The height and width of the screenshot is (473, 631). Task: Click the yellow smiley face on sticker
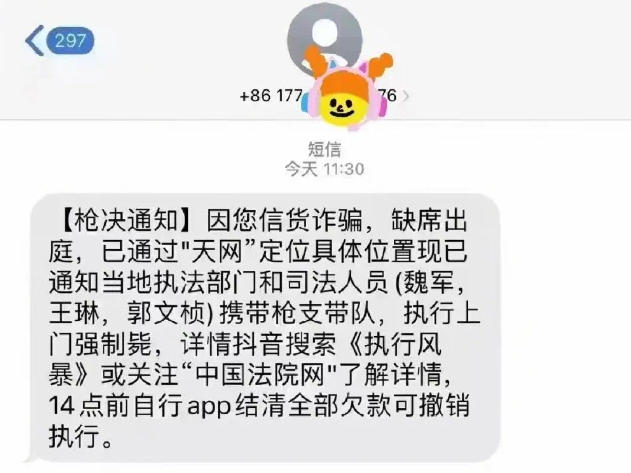[x=342, y=105]
